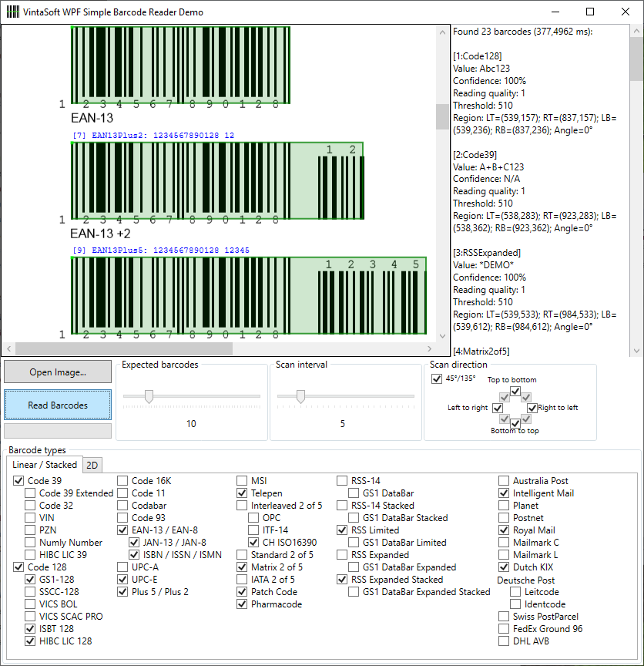Click the barcode app icon in title bar
The height and width of the screenshot is (666, 644).
click(x=13, y=12)
